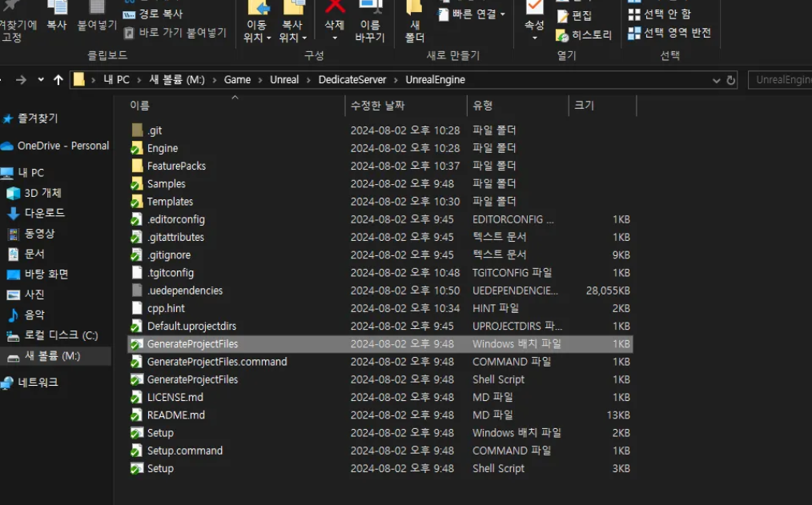
Task: Open History (히스토리) in ribbon
Action: coord(584,35)
